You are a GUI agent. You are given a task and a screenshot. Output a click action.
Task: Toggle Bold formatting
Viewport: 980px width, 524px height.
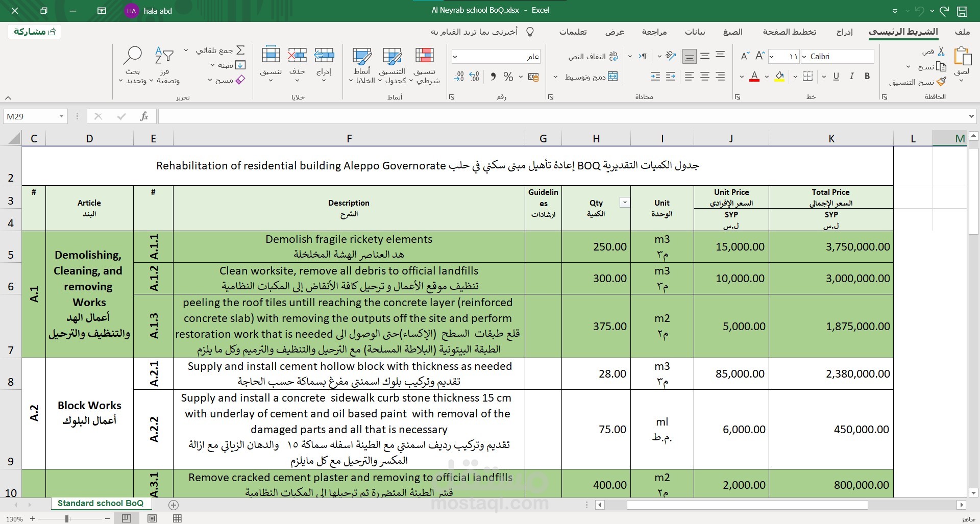pyautogui.click(x=867, y=76)
